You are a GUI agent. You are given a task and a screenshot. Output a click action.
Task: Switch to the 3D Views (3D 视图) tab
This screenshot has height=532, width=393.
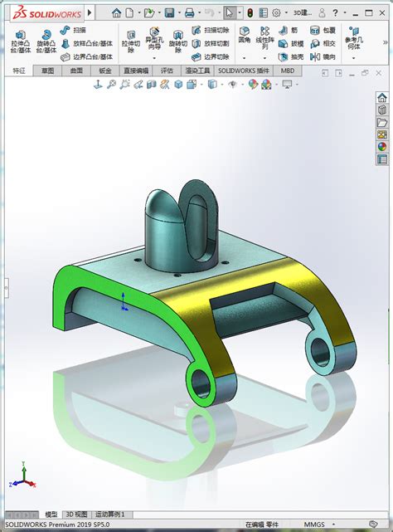76,515
